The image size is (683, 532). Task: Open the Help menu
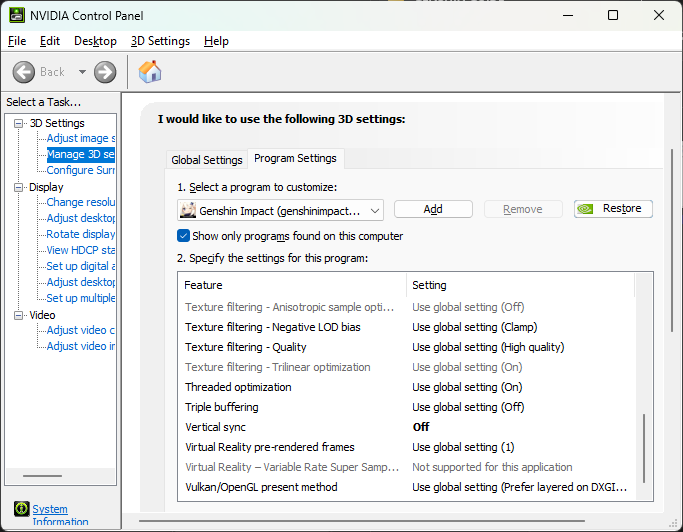(216, 41)
